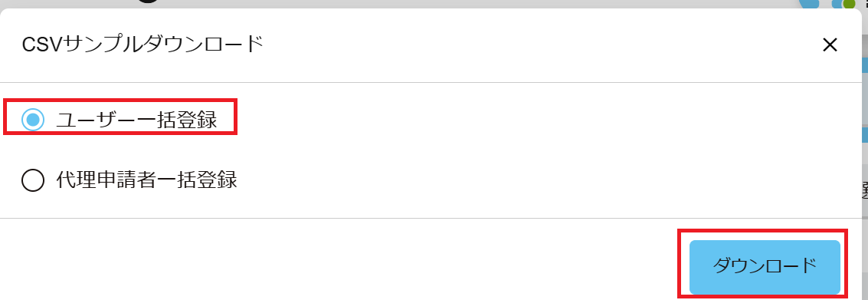Click the blue ダウンロード button
This screenshot has height=300, width=868.
[765, 267]
